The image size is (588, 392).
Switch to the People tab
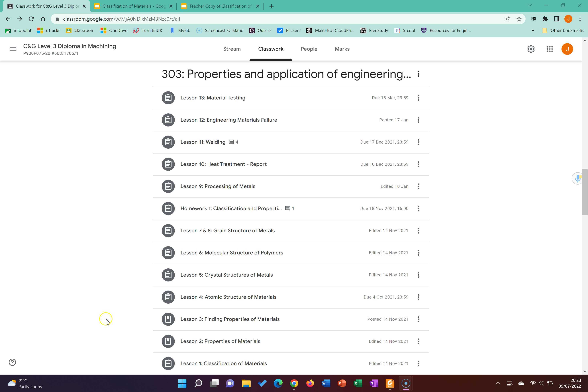[309, 49]
